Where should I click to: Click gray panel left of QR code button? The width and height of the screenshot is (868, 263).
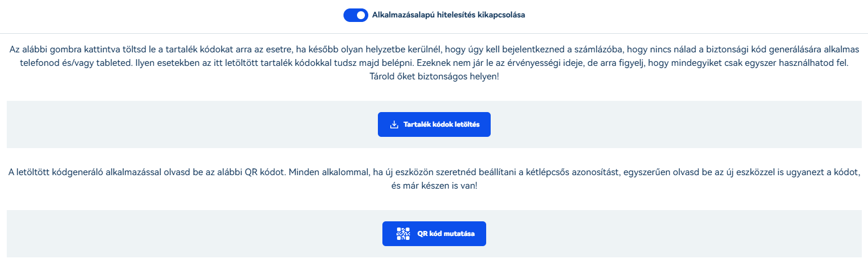coord(195,234)
